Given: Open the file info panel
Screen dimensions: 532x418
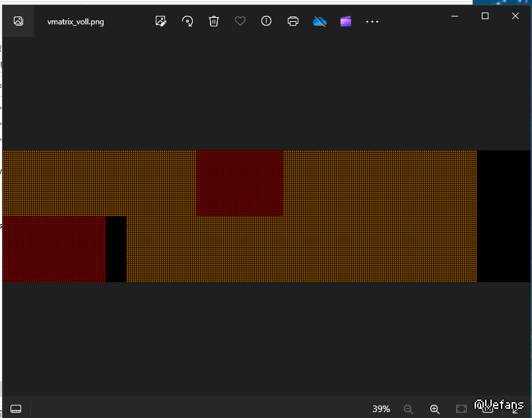Looking at the screenshot, I should pos(267,21).
